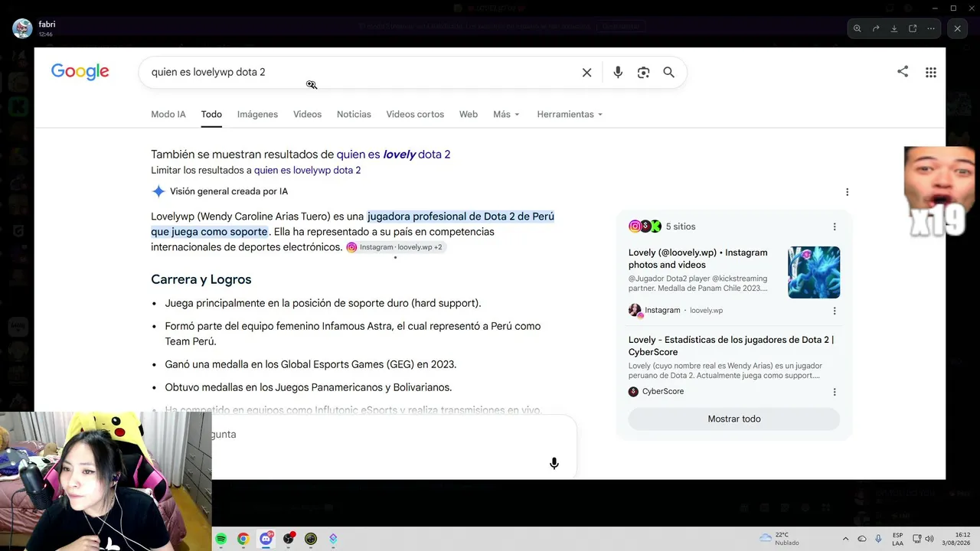This screenshot has height=551, width=980.
Task: Open Discord from the taskbar
Action: click(266, 539)
